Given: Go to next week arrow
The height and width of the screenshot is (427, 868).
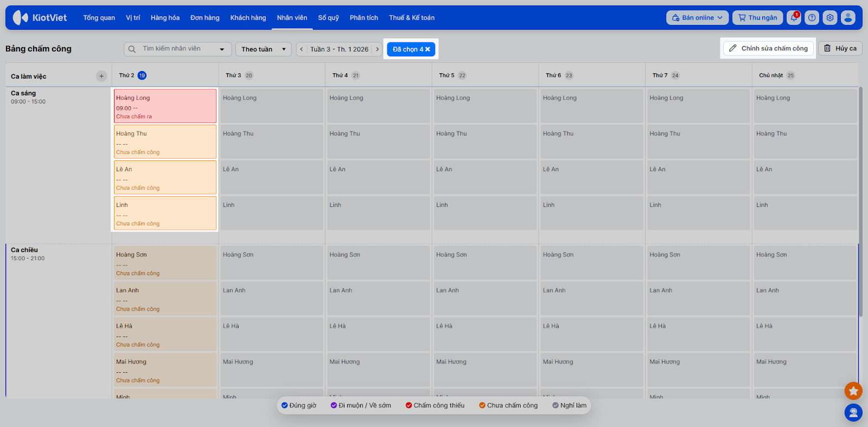Looking at the screenshot, I should pos(378,49).
